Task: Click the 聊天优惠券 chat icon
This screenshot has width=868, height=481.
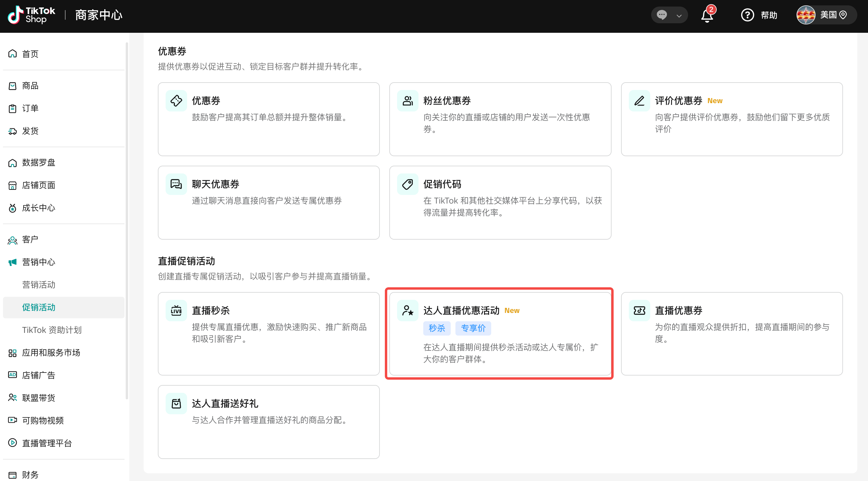Action: [176, 184]
